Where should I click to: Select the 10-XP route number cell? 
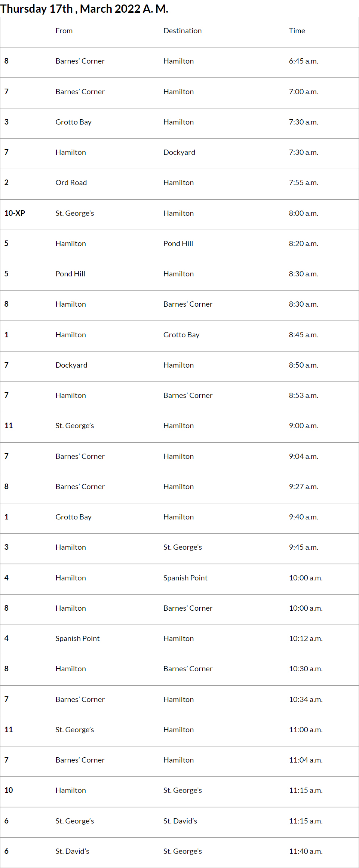15,213
